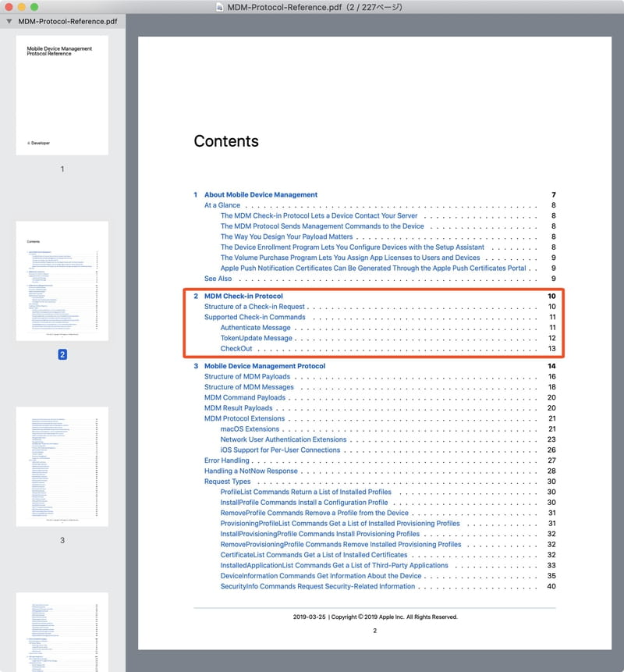Image resolution: width=624 pixels, height=672 pixels.
Task: Select the page 2 Contents thumbnail
Action: tap(62, 281)
